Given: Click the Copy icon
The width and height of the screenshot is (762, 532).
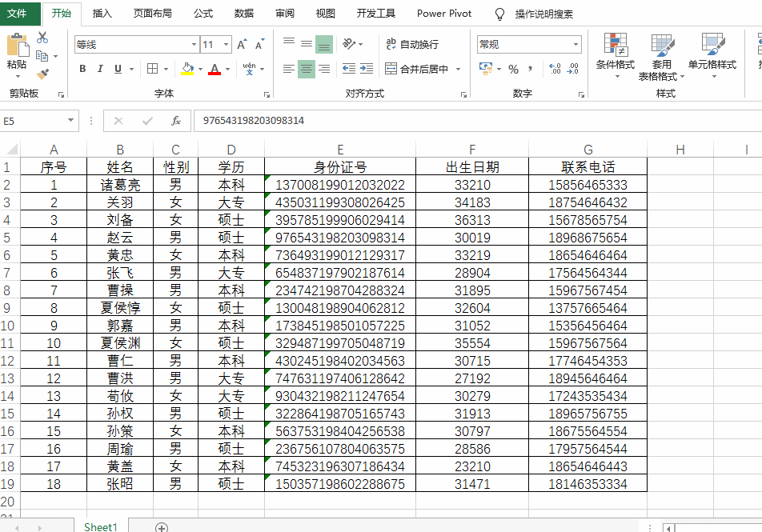Looking at the screenshot, I should click(42, 56).
